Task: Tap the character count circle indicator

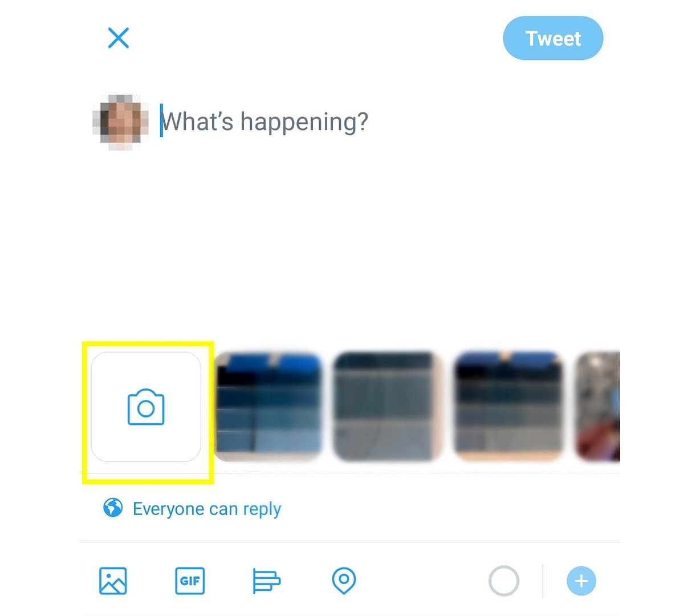Action: point(504,581)
